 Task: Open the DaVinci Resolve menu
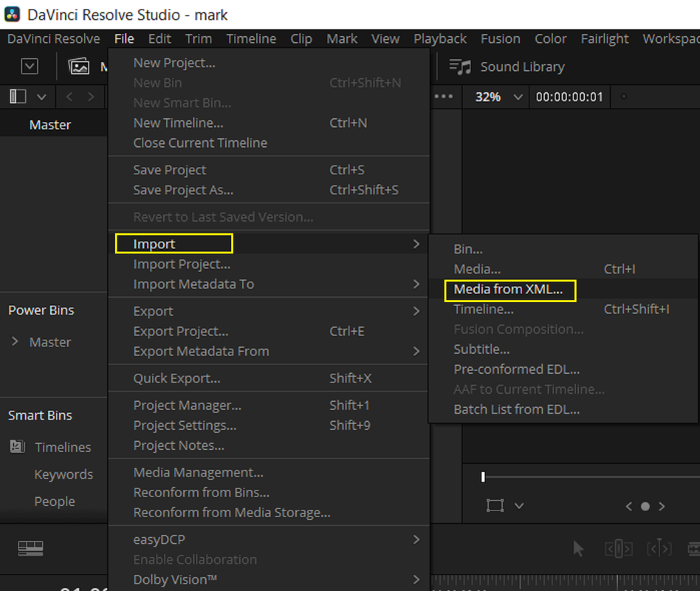pyautogui.click(x=54, y=39)
